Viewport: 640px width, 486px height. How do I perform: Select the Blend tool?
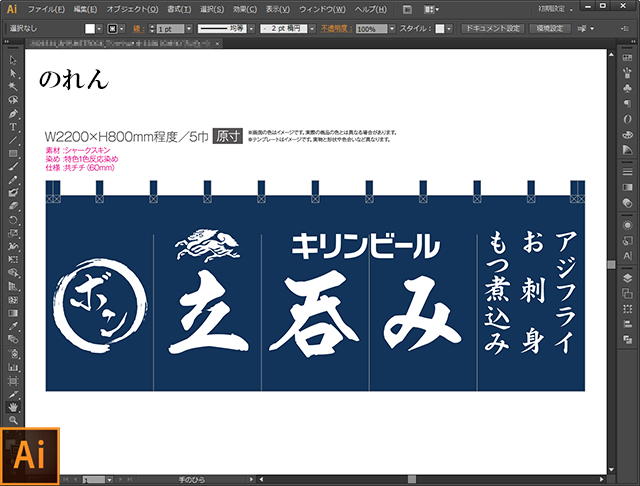click(13, 340)
